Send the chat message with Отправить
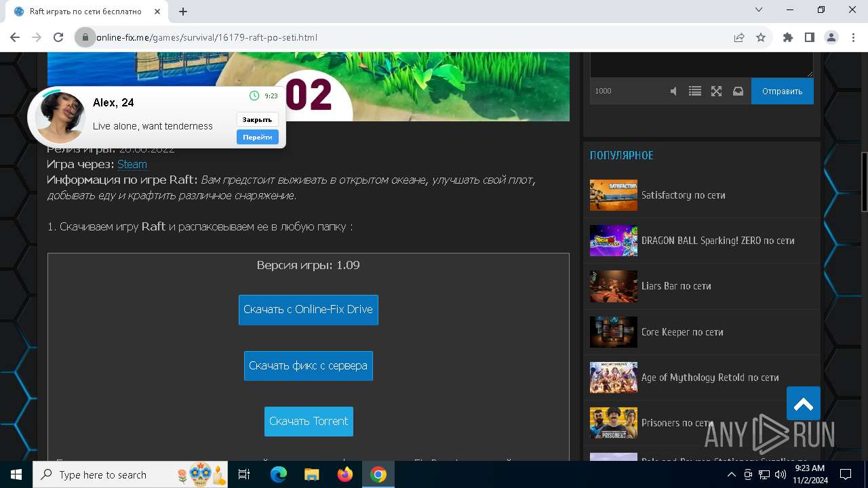Image resolution: width=868 pixels, height=488 pixels. [x=782, y=91]
